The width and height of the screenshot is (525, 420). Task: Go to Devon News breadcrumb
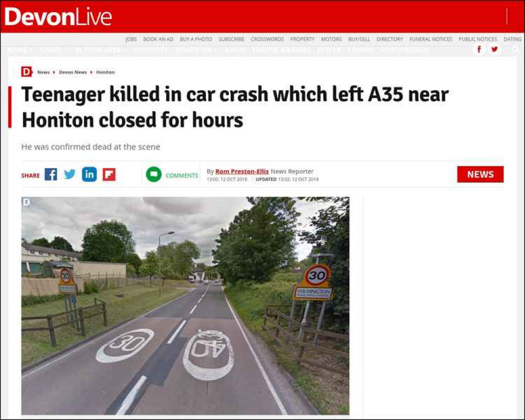72,72
